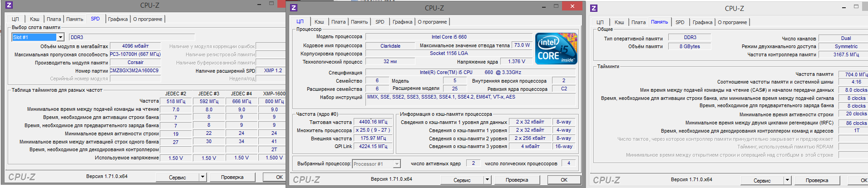
Task: Open О программе tab in Память window
Action: pos(732,22)
